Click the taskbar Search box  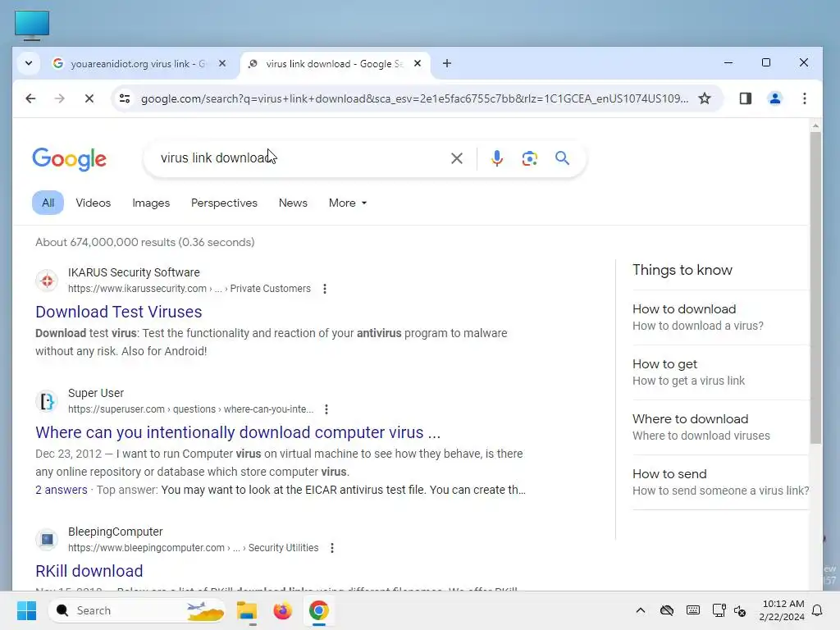[138, 610]
